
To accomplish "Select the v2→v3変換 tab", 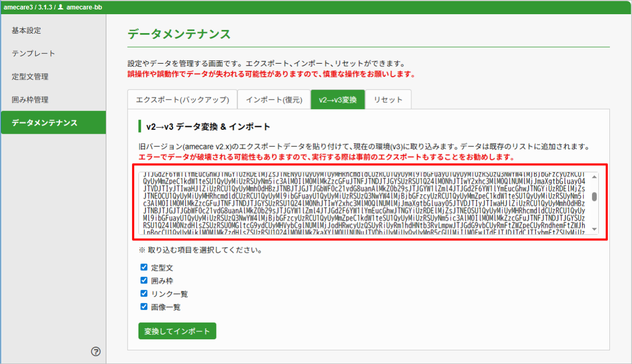I will 338,99.
